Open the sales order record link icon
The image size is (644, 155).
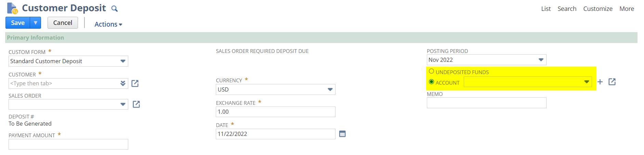point(136,104)
